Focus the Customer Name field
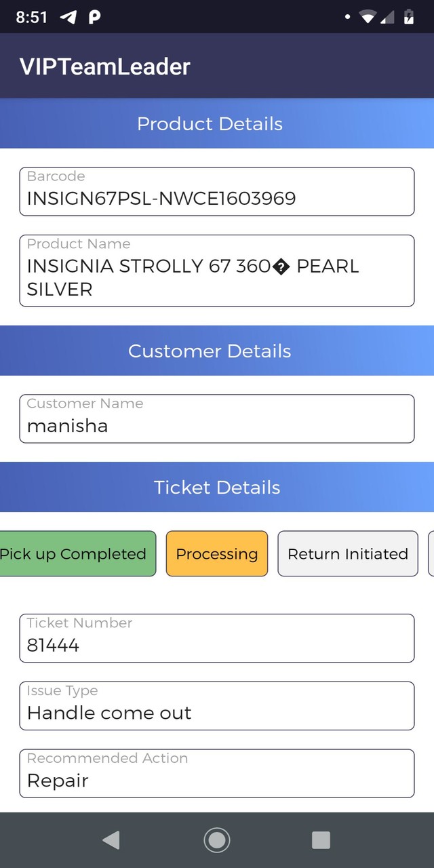 pyautogui.click(x=217, y=419)
